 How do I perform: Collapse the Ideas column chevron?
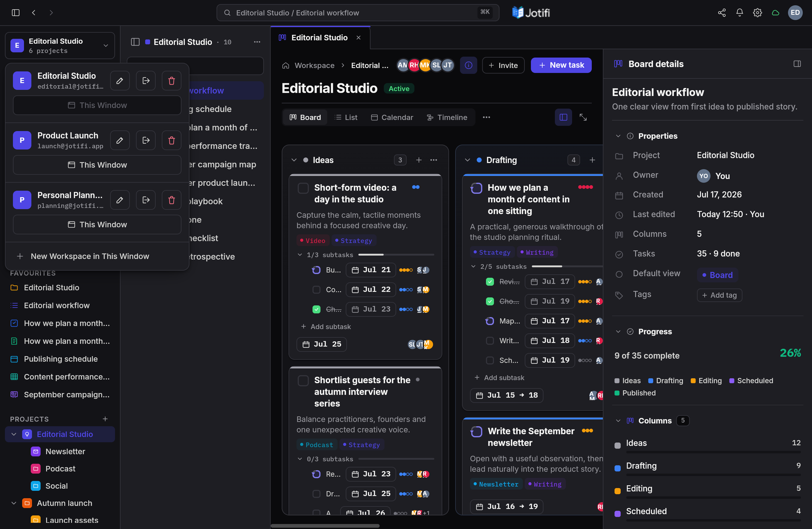294,160
